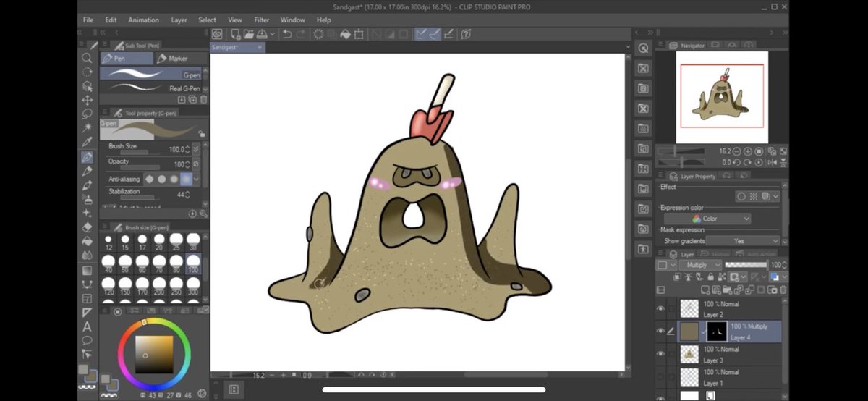Open the Multiply blend mode dropdown
This screenshot has width=868, height=401.
click(x=699, y=266)
